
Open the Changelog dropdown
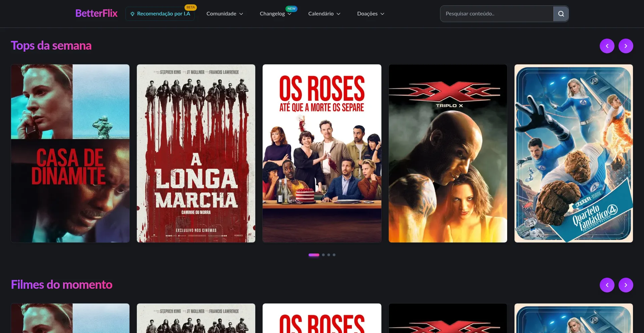[275, 14]
